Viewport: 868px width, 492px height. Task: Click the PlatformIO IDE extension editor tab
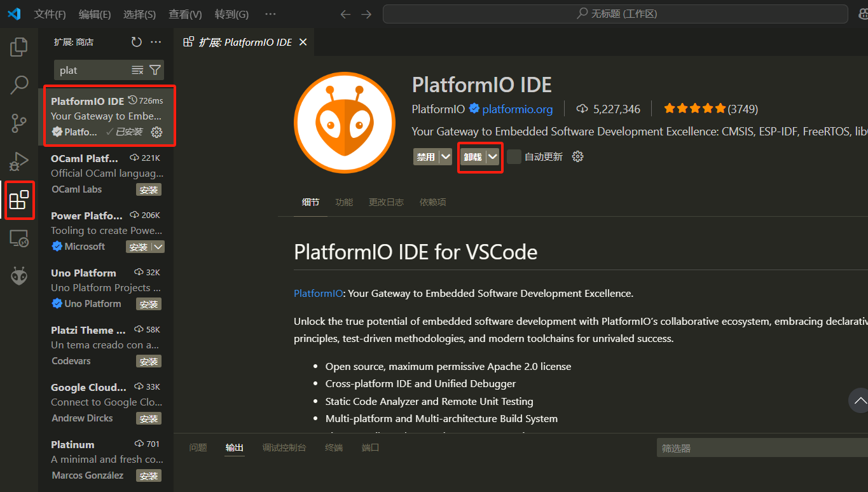tap(244, 42)
